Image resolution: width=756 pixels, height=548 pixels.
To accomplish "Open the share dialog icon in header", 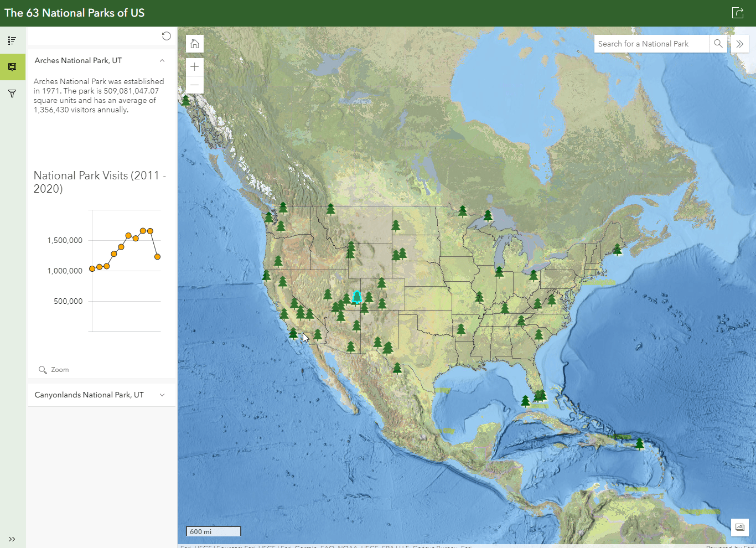I will coord(738,13).
